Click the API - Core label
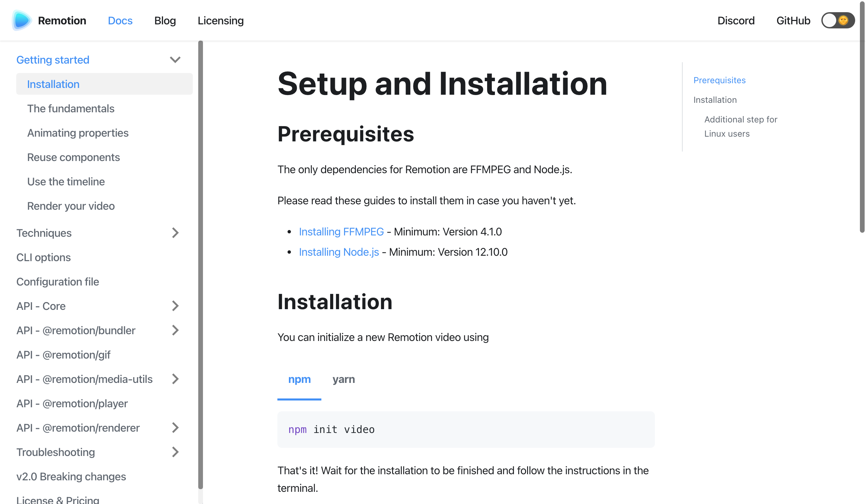 pyautogui.click(x=41, y=306)
